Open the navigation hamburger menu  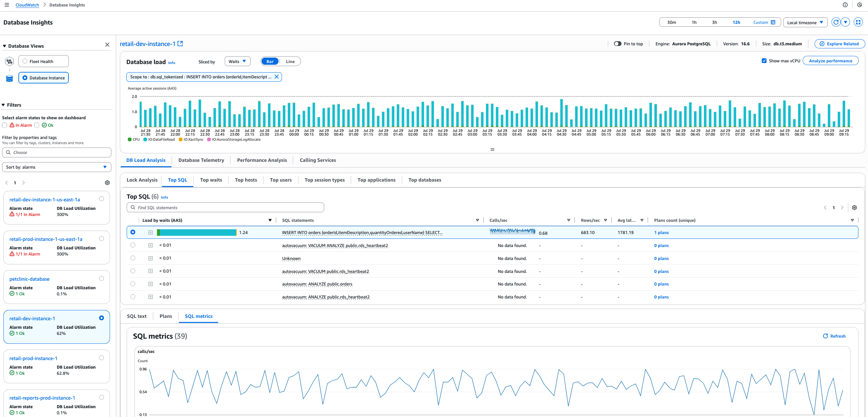6,5
